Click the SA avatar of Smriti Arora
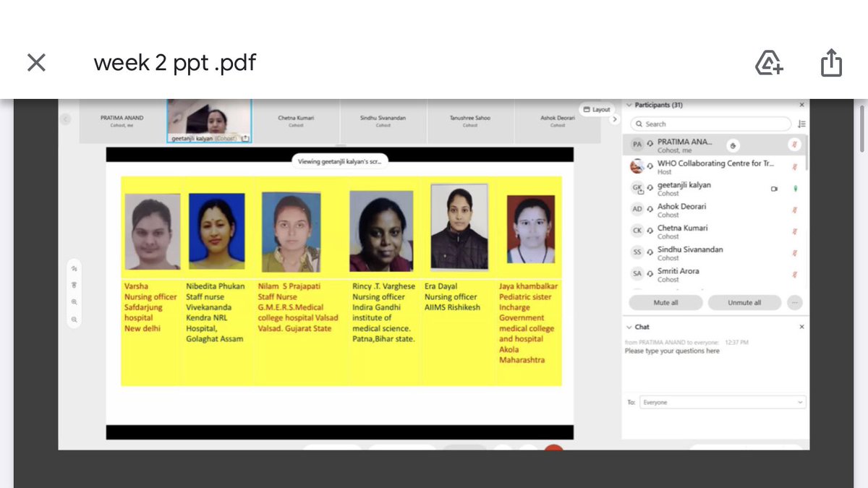The height and width of the screenshot is (488, 868). (637, 274)
